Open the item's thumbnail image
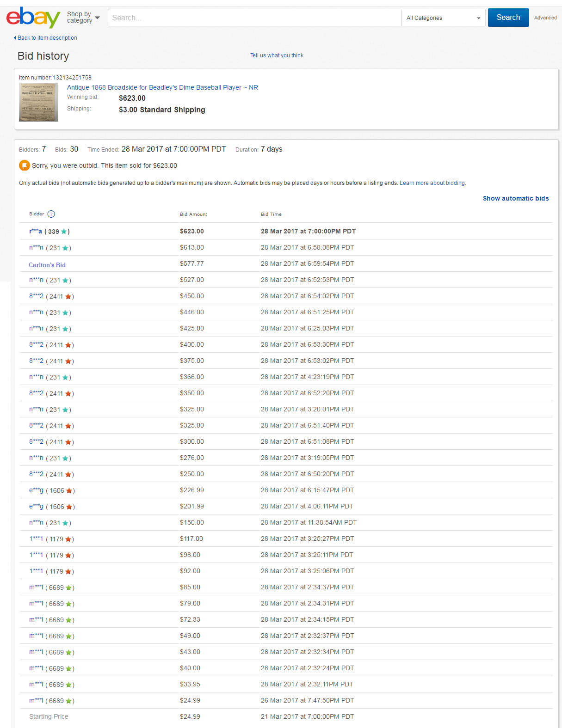The width and height of the screenshot is (562, 728). pyautogui.click(x=38, y=102)
